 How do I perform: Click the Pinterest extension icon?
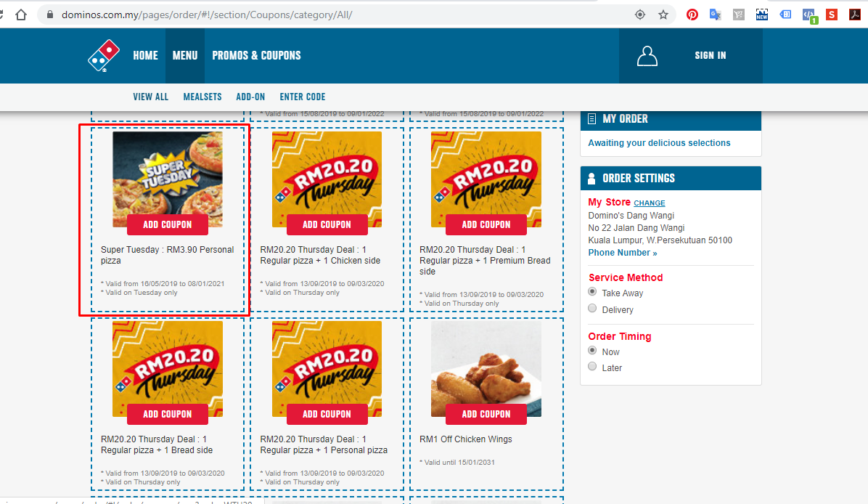coord(692,15)
